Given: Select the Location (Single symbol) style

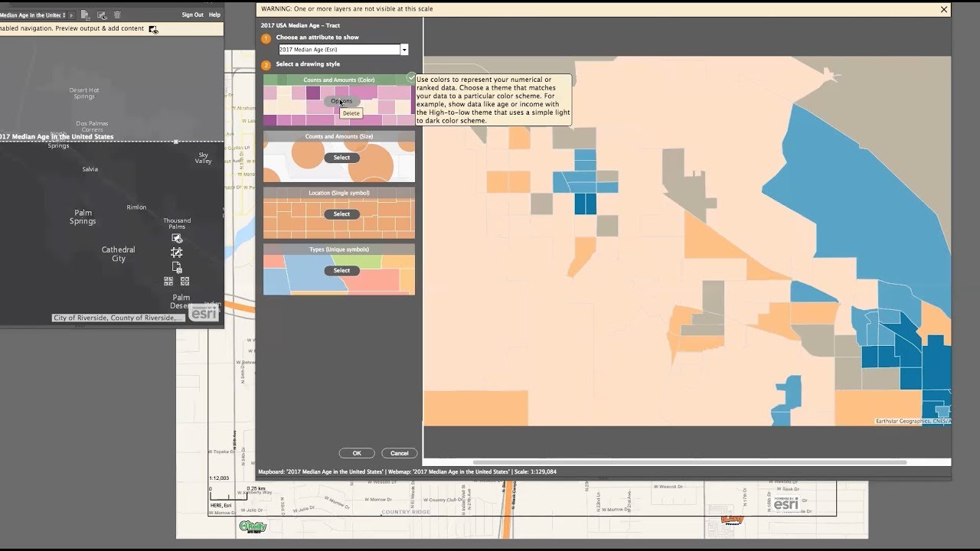Looking at the screenshot, I should [341, 214].
